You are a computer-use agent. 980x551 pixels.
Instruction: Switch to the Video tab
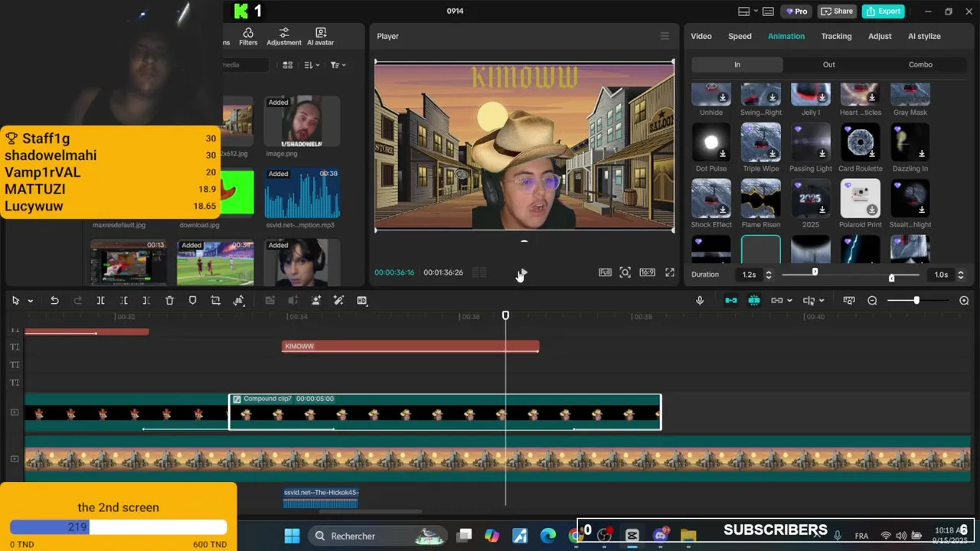tap(701, 36)
